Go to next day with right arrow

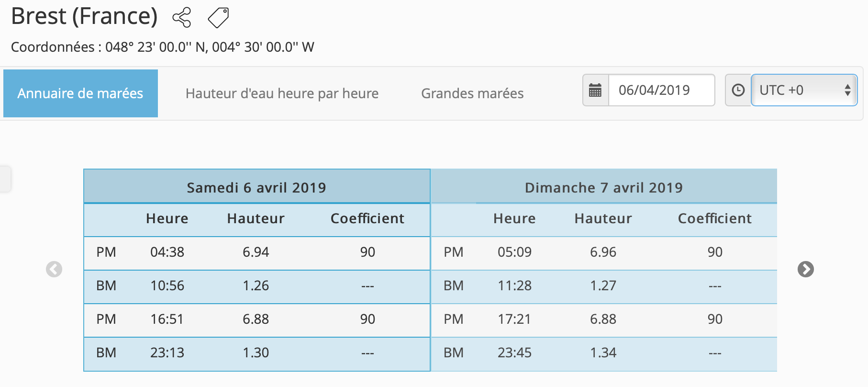pyautogui.click(x=805, y=269)
